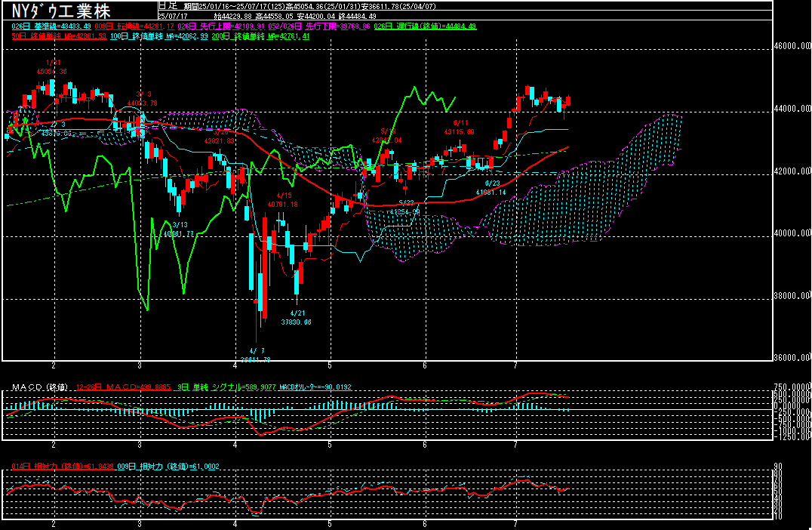The width and height of the screenshot is (812, 530).
Task: Click the 90 level label on RSI axis
Action: tap(778, 467)
